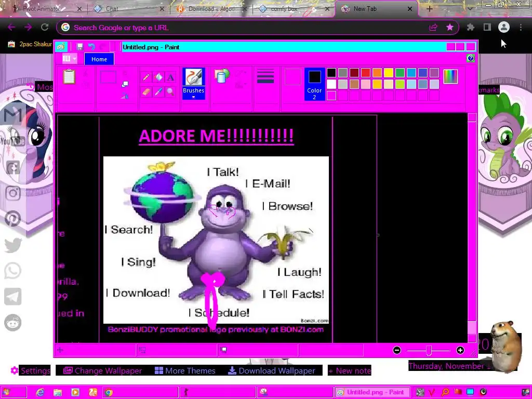
Task: Open the line Size thickness selector
Action: (x=265, y=76)
